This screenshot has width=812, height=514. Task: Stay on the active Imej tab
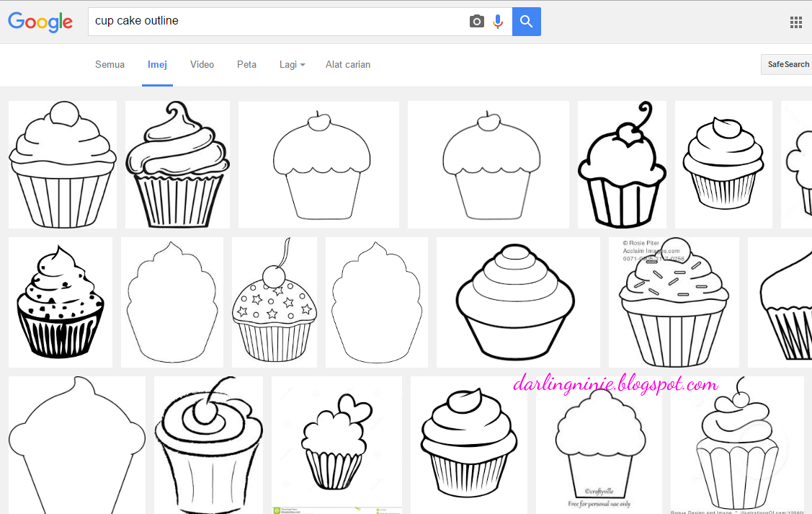[157, 64]
